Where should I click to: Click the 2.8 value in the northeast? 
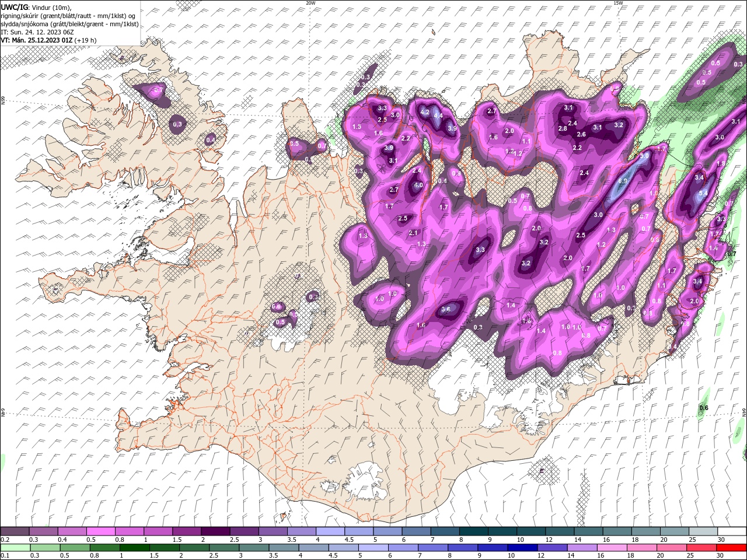563,128
